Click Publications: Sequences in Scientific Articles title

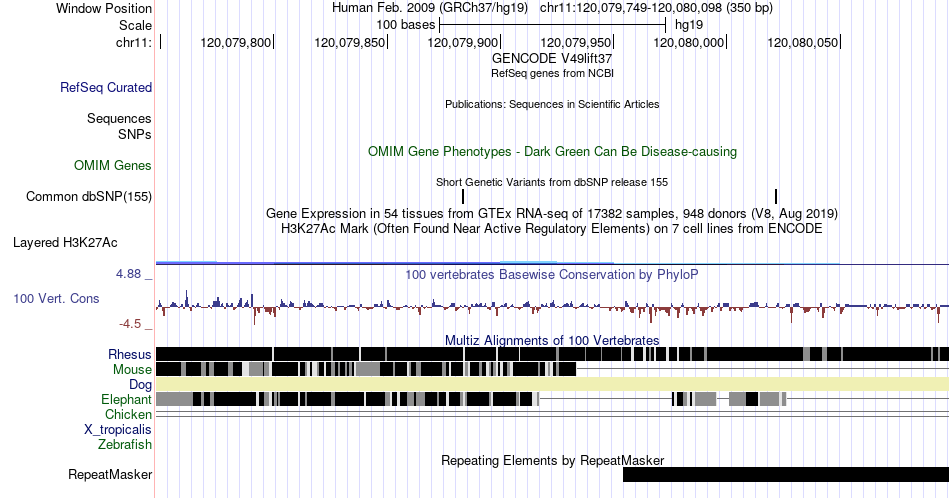(552, 104)
